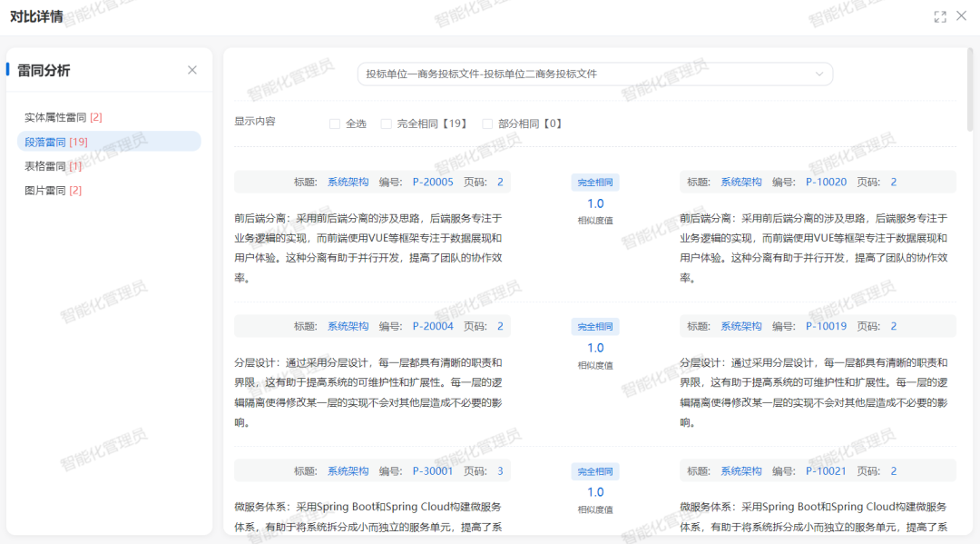
Task: Click the P-10019 number link
Action: click(826, 326)
